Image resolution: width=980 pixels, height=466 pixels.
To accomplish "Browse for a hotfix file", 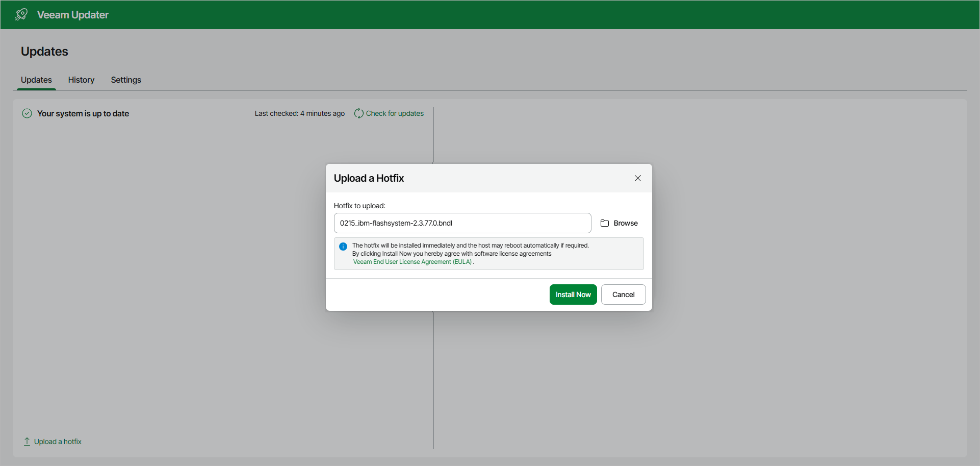I will pyautogui.click(x=619, y=223).
